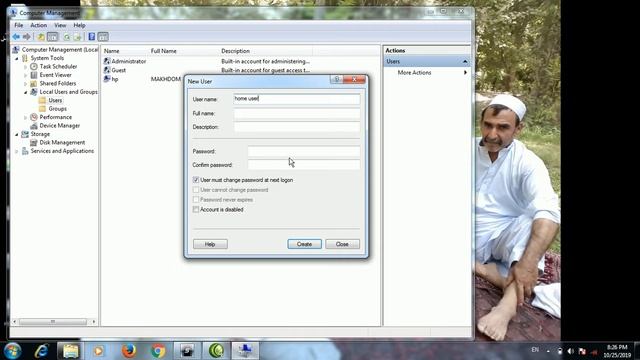The height and width of the screenshot is (360, 640).
Task: Select the Computer Management root node icon
Action: [x=16, y=49]
